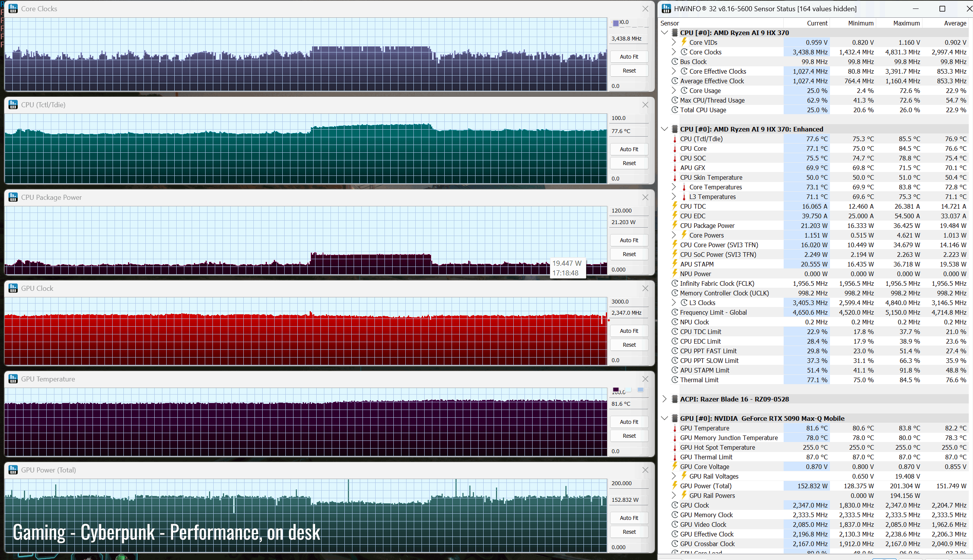Click Auto Fit in the Core Clocks graph
Image resolution: width=973 pixels, height=560 pixels.
coord(629,57)
